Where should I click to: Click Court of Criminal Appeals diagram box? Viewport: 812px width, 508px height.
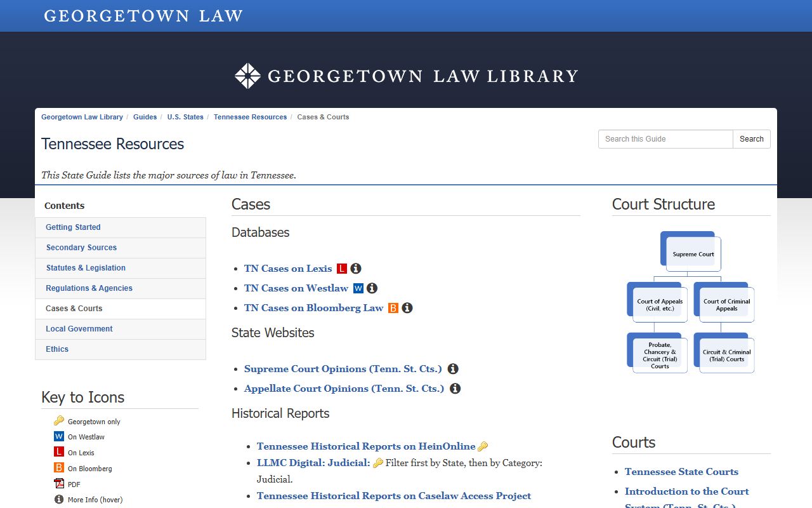click(x=726, y=305)
